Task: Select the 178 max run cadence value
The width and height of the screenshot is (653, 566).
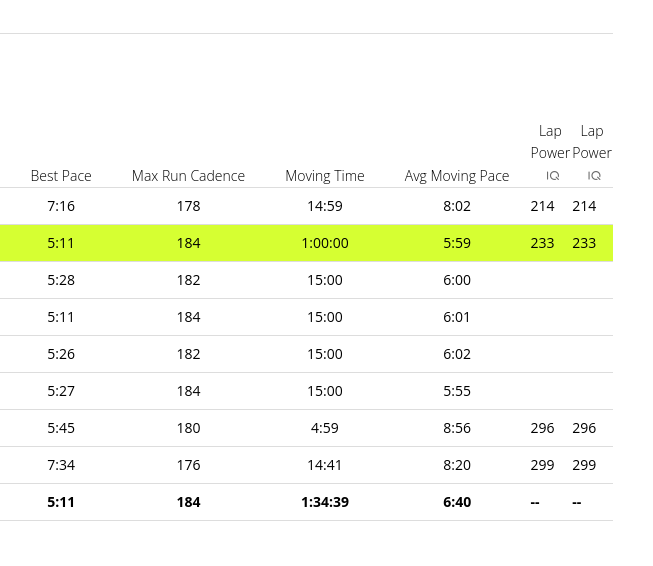Action: [x=188, y=206]
